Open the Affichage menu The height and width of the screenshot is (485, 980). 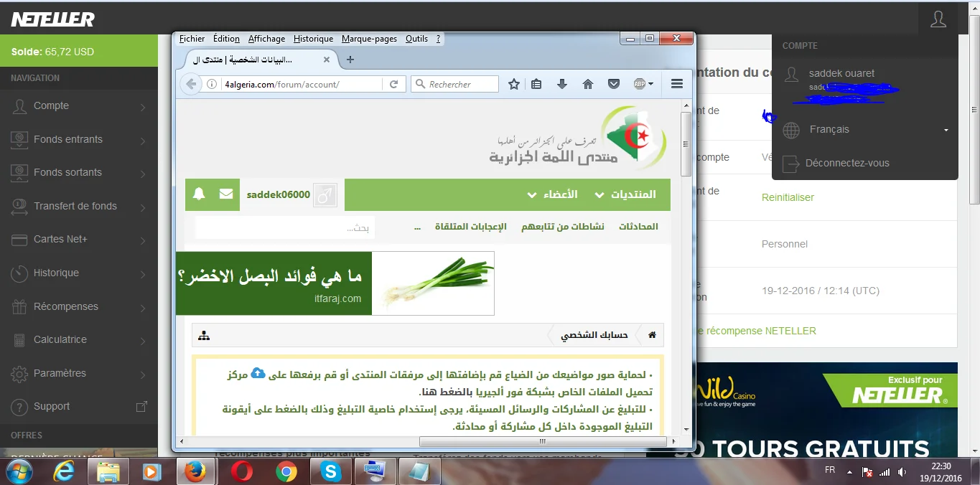266,39
